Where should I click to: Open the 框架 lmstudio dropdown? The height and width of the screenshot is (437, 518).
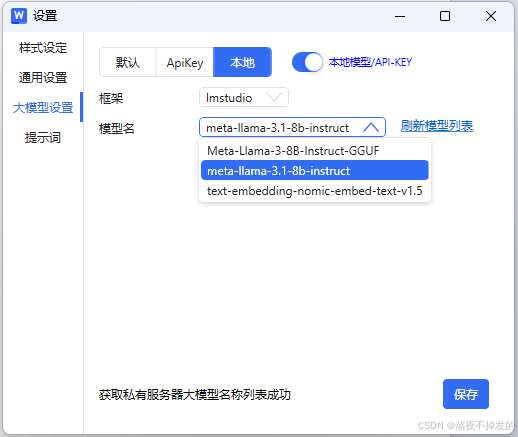pyautogui.click(x=244, y=97)
